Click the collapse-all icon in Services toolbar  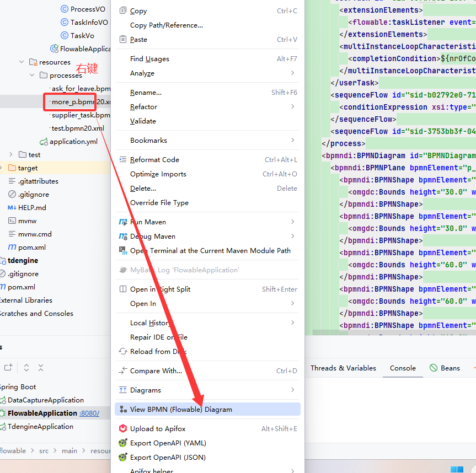coord(41,368)
